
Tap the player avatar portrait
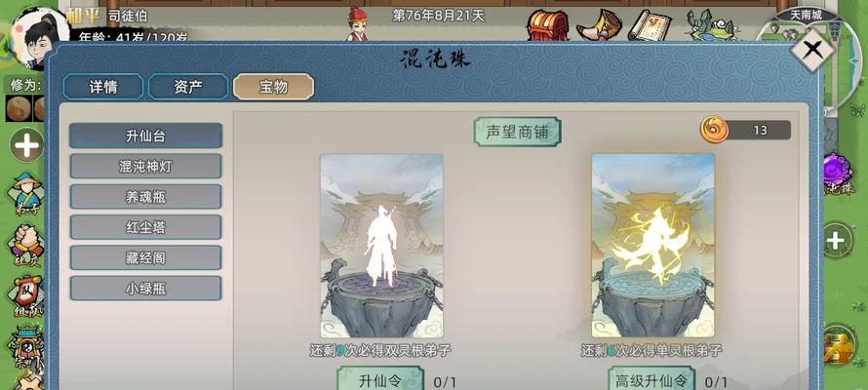click(x=39, y=38)
